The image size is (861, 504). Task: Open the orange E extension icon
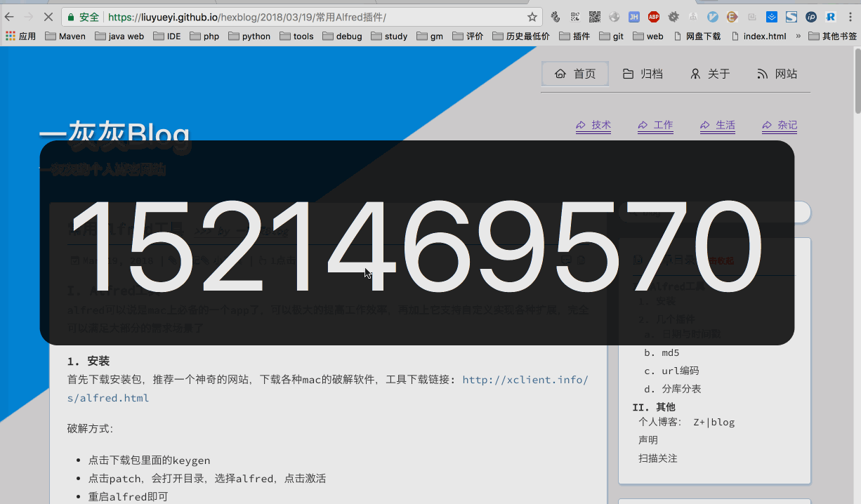[x=732, y=17]
